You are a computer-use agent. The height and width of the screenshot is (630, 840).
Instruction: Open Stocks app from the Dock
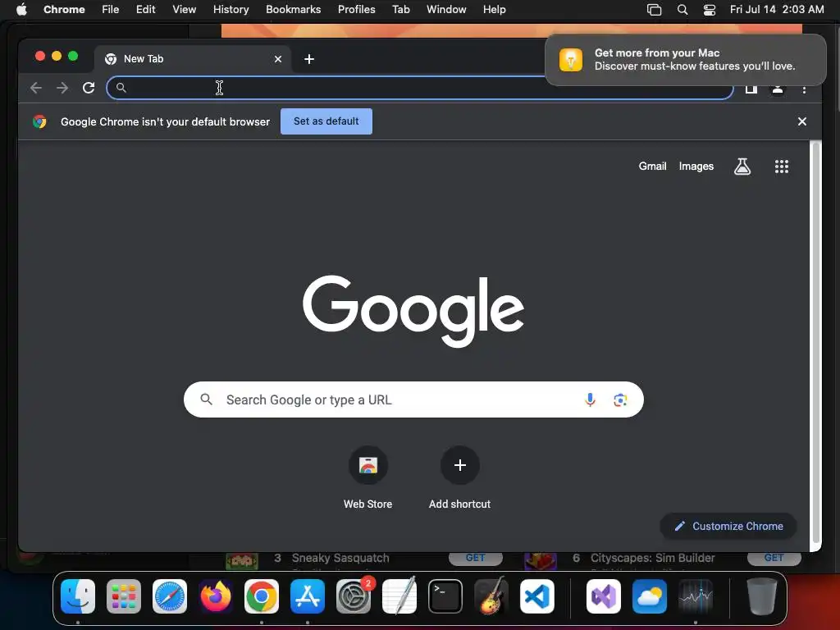click(x=696, y=596)
